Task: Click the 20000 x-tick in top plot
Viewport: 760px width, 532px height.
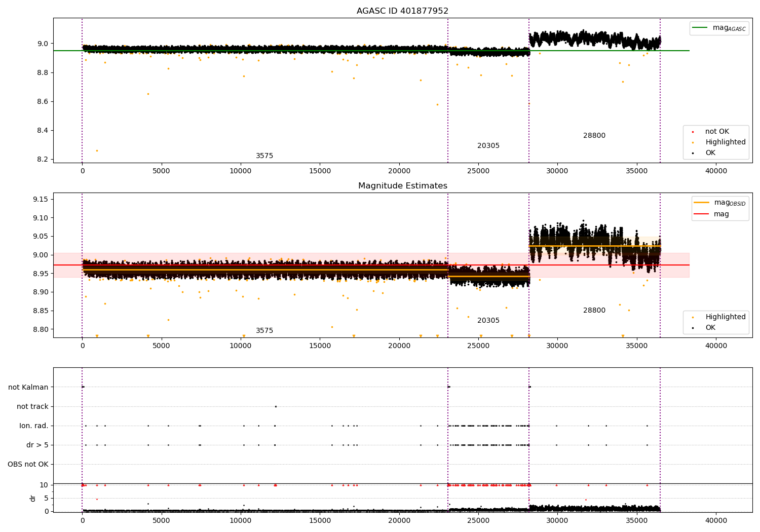Action: (399, 171)
